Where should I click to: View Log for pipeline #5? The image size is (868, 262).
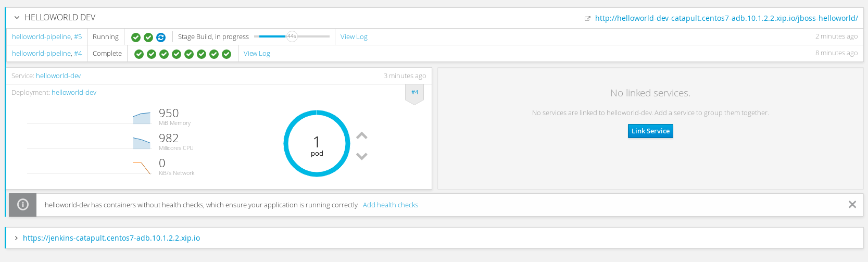pyautogui.click(x=354, y=37)
